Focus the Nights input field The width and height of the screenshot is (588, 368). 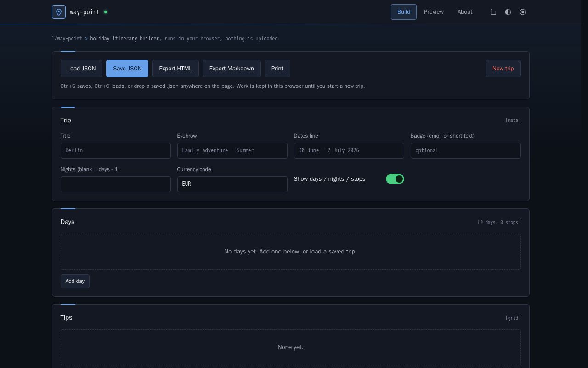(x=116, y=184)
